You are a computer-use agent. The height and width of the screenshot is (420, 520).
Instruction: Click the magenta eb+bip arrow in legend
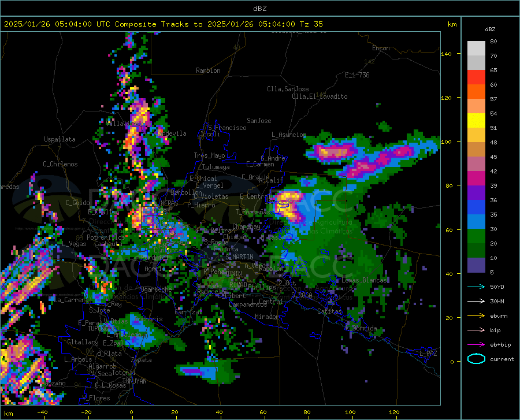(476, 345)
